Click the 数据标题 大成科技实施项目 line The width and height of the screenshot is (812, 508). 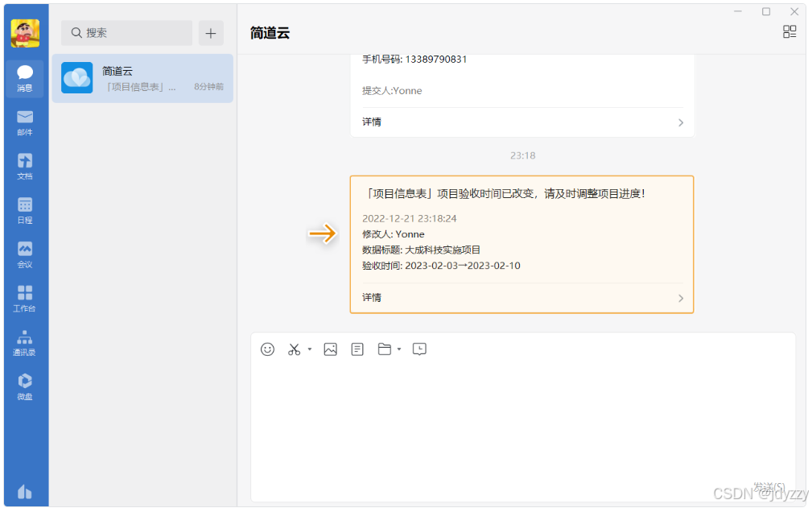[x=421, y=250]
